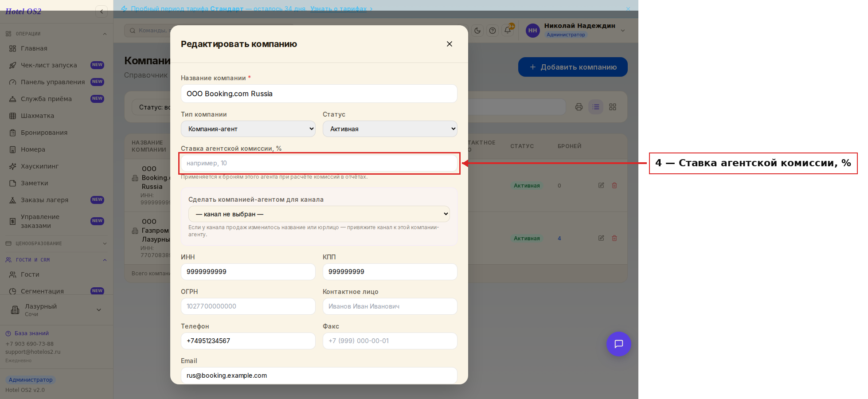The width and height of the screenshot is (868, 399).
Task: Switch to grid view icon
Action: [613, 107]
